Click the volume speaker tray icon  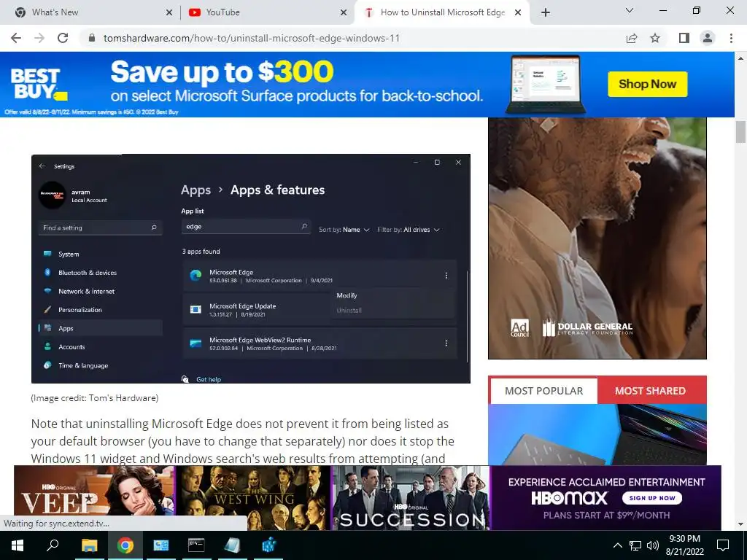(x=653, y=545)
